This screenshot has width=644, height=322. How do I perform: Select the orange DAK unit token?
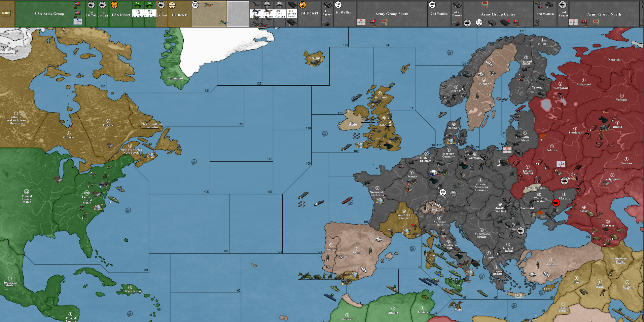tap(302, 5)
